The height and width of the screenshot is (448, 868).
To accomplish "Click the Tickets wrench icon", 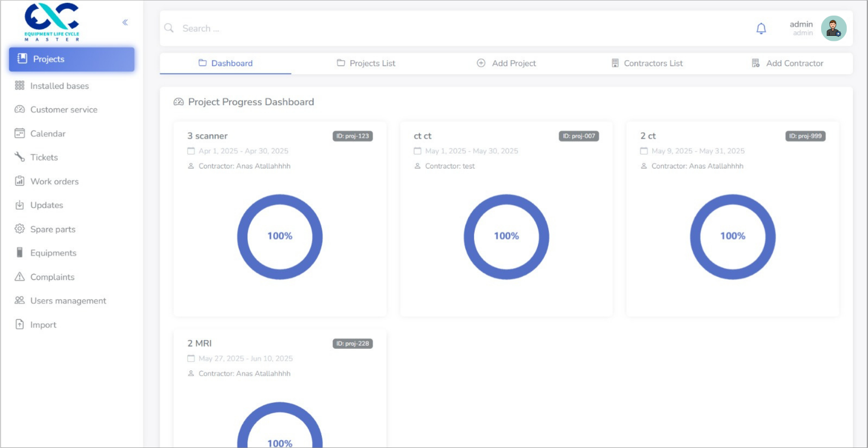I will (x=19, y=157).
